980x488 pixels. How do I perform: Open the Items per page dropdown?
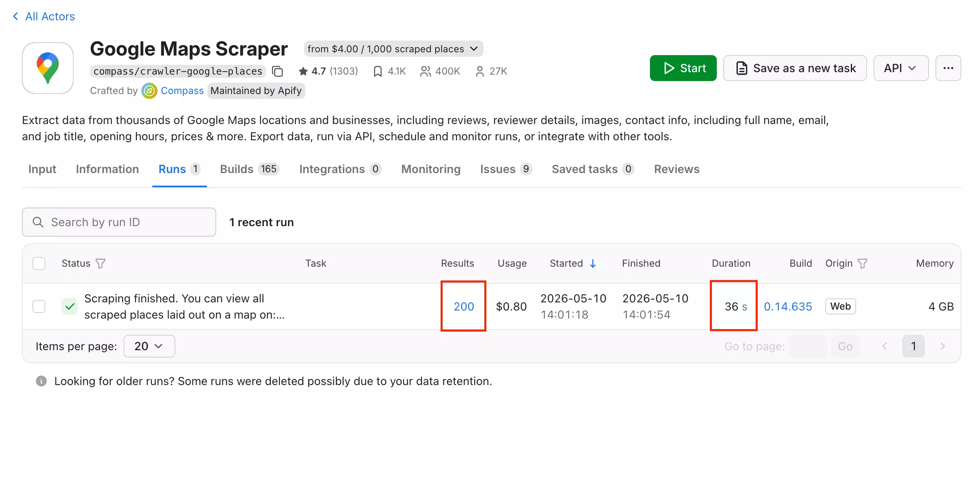click(149, 346)
